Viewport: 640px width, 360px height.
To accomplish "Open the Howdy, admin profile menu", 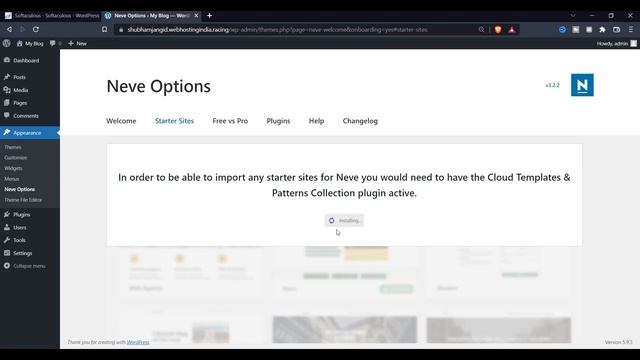I will pyautogui.click(x=616, y=43).
